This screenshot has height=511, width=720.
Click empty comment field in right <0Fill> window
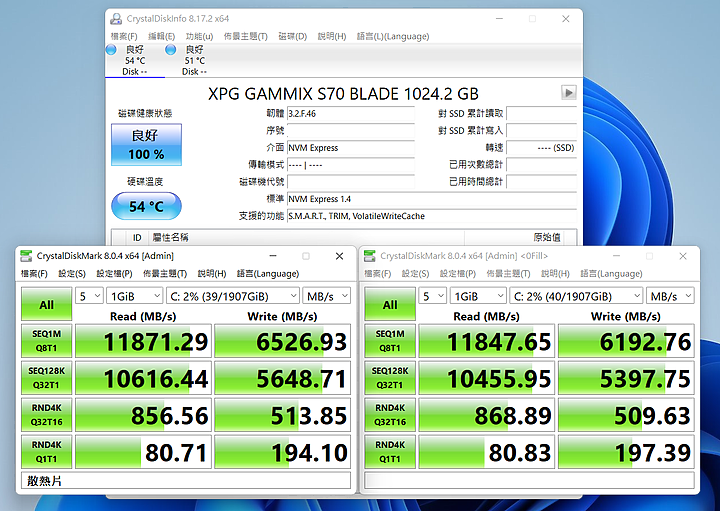pyautogui.click(x=529, y=481)
